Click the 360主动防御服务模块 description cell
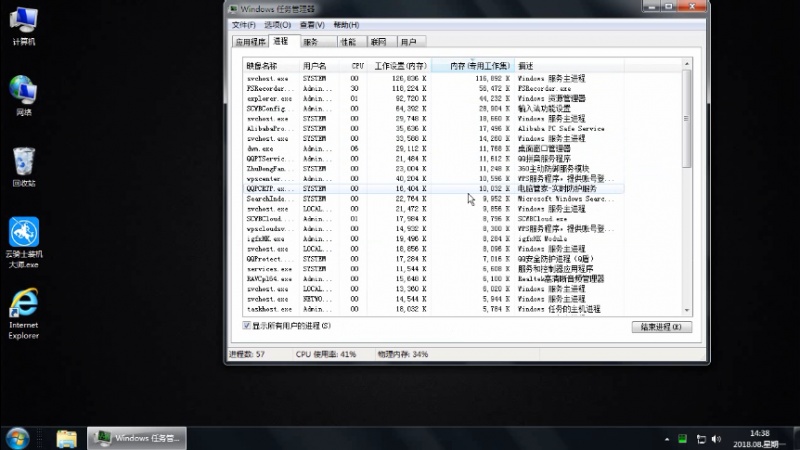The height and width of the screenshot is (450, 800). 553,169
